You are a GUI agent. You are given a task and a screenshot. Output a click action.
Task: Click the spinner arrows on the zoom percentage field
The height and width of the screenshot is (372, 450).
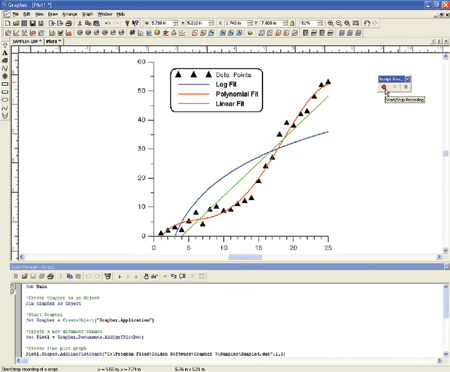pos(320,23)
